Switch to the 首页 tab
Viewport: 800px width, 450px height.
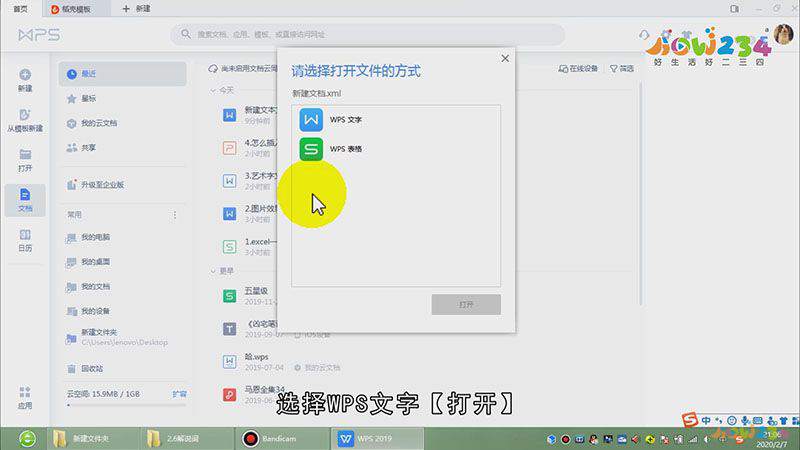[20, 9]
